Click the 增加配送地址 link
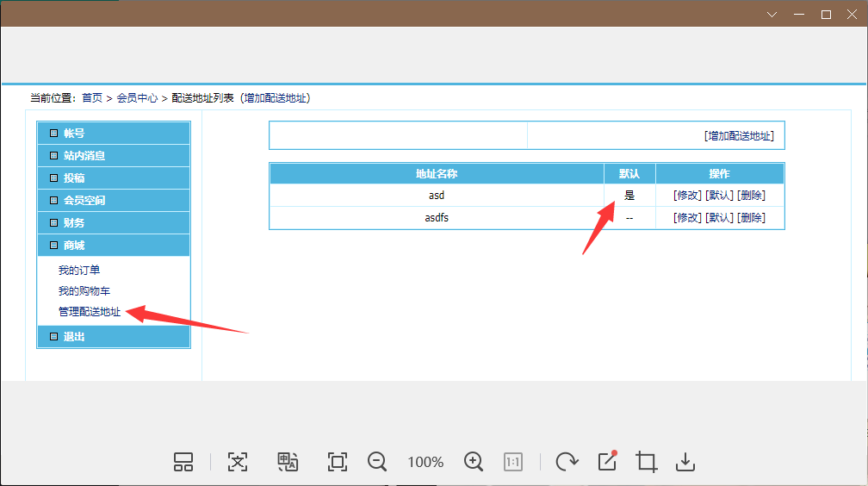This screenshot has width=868, height=486. (x=739, y=136)
